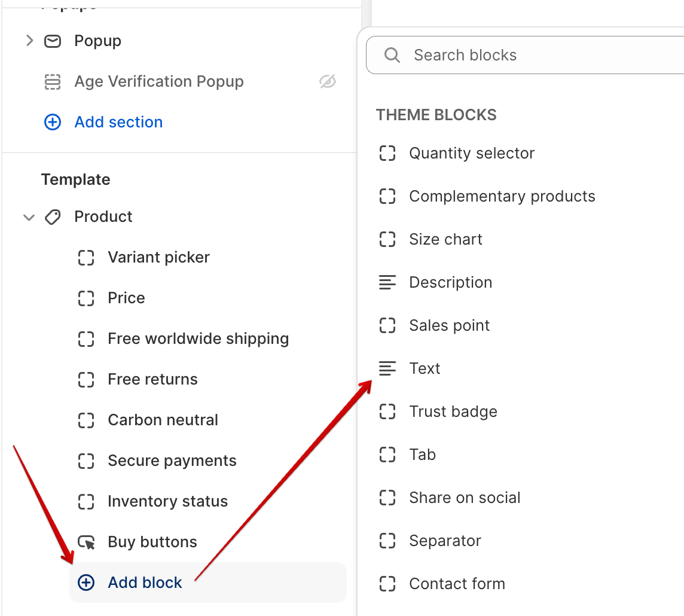
Task: Click the Popup section envelope icon
Action: [53, 41]
